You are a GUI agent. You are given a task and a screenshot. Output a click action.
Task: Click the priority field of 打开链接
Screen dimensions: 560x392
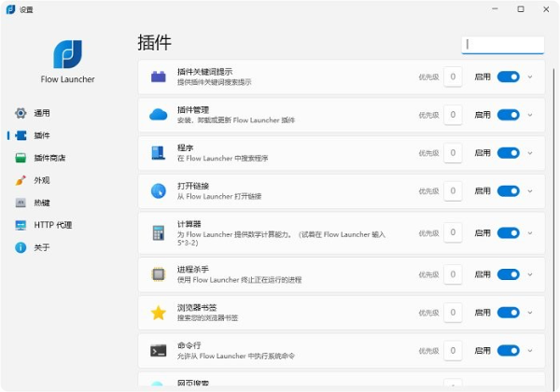coord(453,191)
